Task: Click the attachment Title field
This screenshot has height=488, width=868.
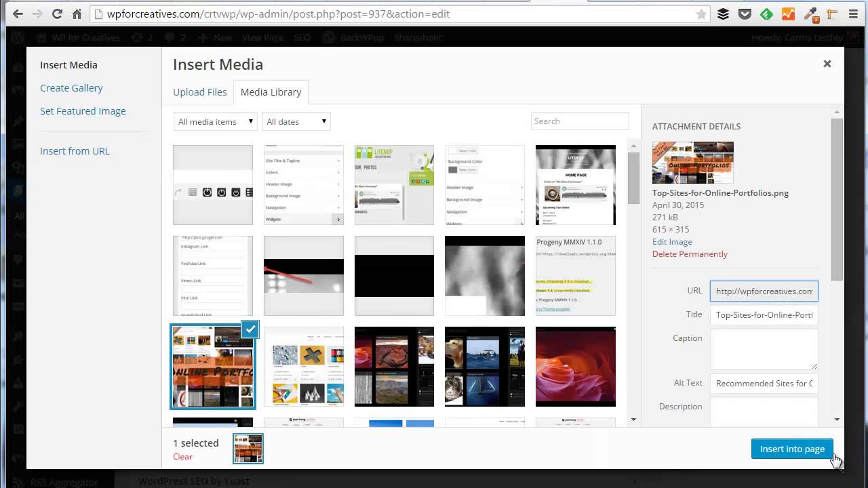Action: point(764,315)
